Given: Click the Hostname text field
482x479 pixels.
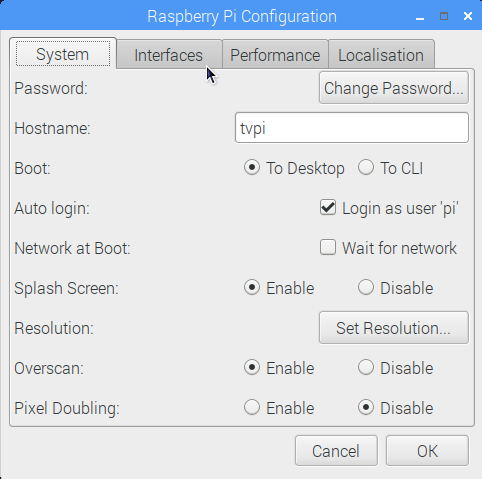Looking at the screenshot, I should click(x=352, y=128).
